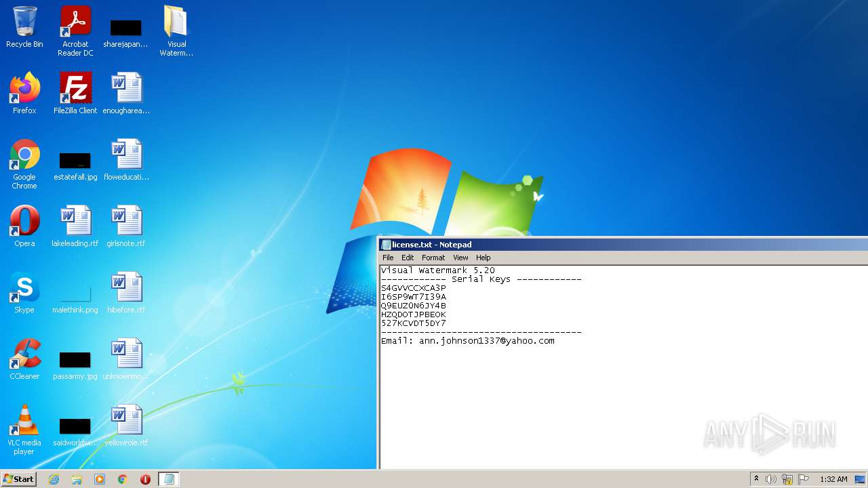Launch VLC media player shortcut

point(24,430)
